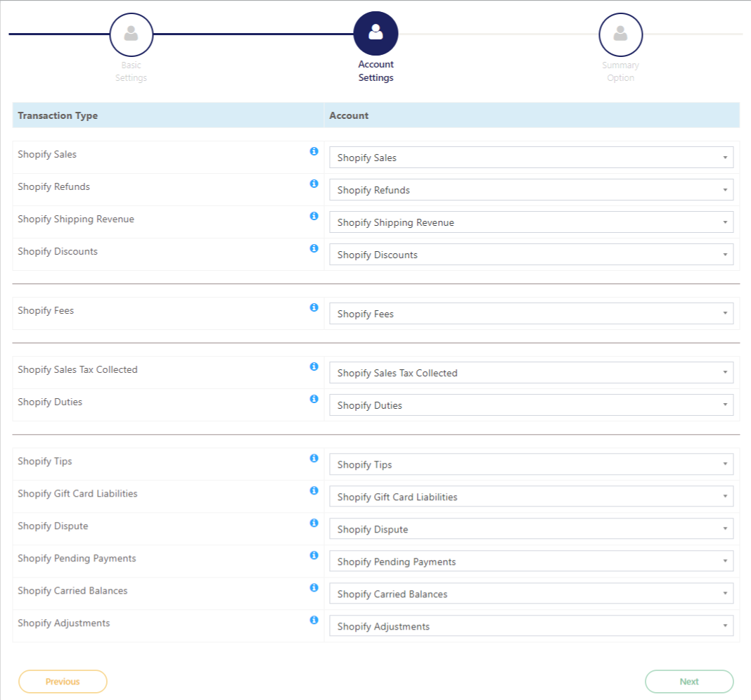Click the Shopify Duties transaction type label
This screenshot has width=751, height=700.
50,402
